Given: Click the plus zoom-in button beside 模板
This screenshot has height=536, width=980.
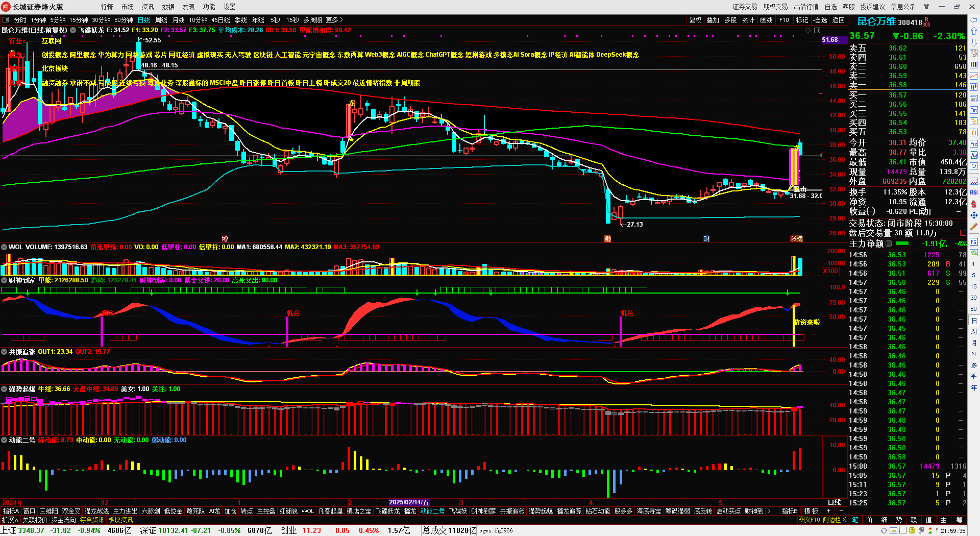Looking at the screenshot, I should pyautogui.click(x=828, y=511).
